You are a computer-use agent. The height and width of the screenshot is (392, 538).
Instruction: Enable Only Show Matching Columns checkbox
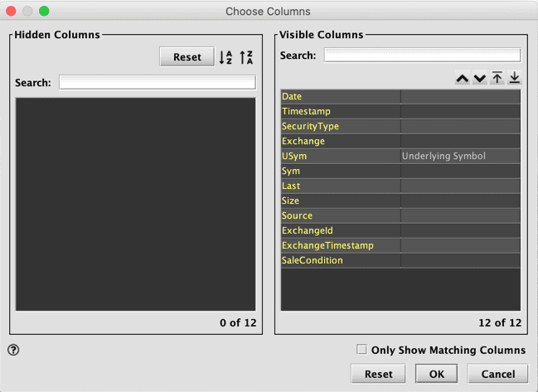pos(361,350)
